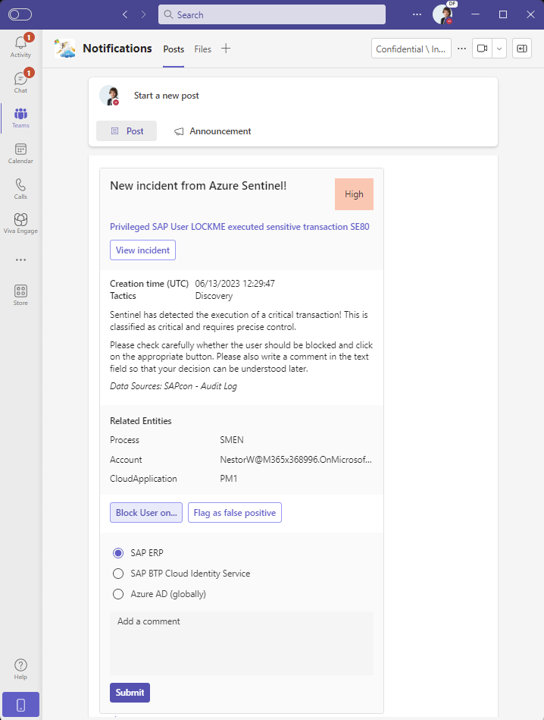Open the Privileged SAP User LOCKME incident link
Image resolution: width=544 pixels, height=720 pixels.
(x=239, y=226)
